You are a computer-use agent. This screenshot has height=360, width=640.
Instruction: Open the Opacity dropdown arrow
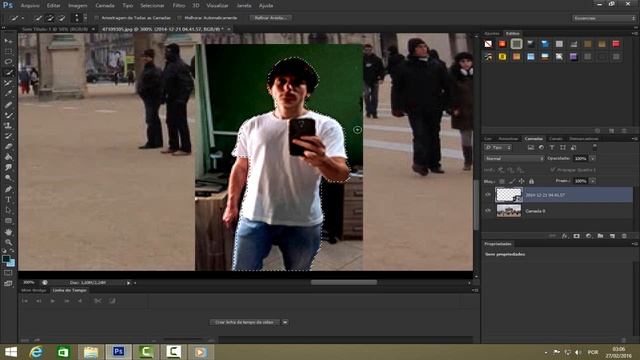point(593,158)
